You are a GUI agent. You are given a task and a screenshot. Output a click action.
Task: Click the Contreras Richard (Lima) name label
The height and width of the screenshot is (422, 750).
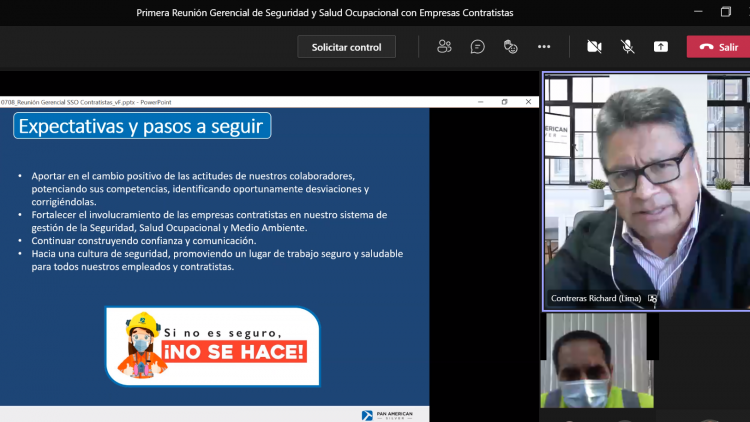pyautogui.click(x=596, y=298)
